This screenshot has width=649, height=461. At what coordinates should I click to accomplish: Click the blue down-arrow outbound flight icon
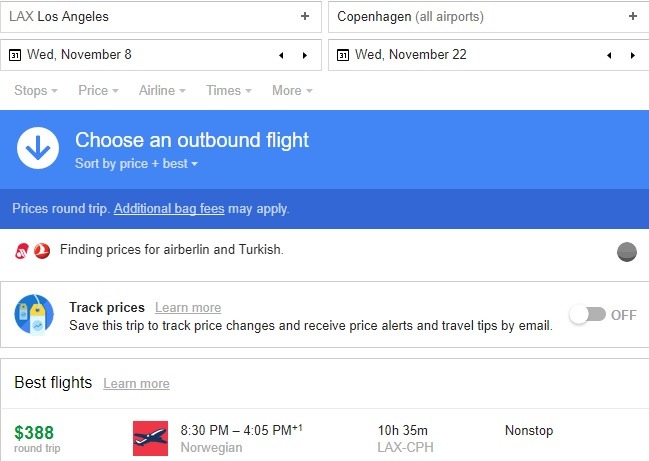click(38, 148)
